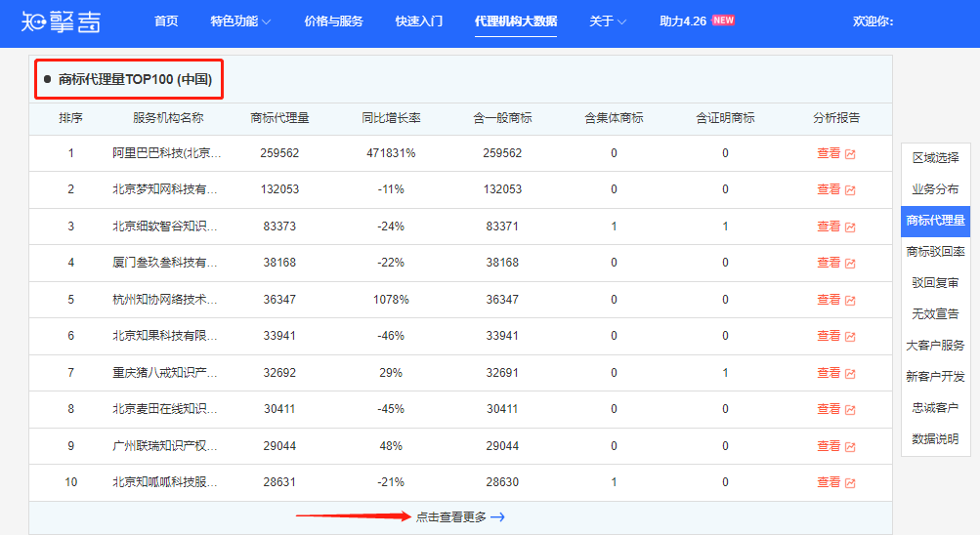
Task: Click 查看 link for rank 2 row
Action: (x=829, y=189)
